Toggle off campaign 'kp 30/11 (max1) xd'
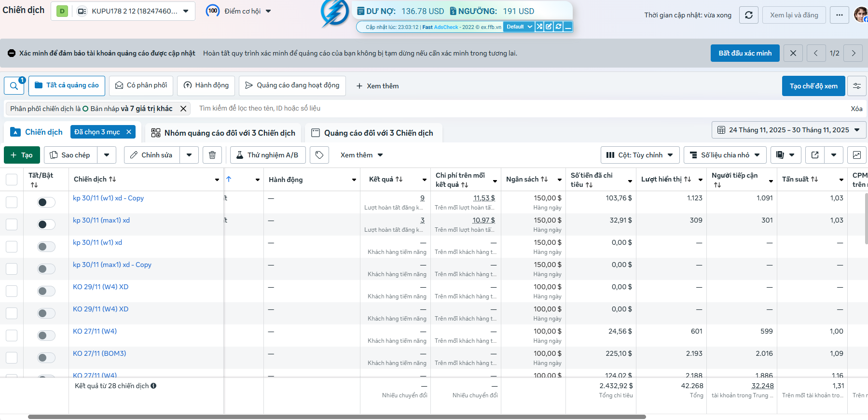The height and width of the screenshot is (420, 868). (46, 224)
